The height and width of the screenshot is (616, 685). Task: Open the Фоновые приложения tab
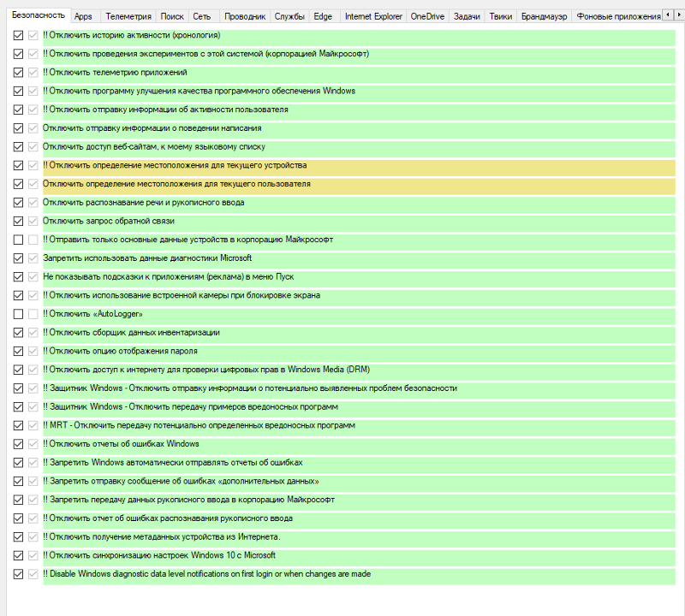pyautogui.click(x=618, y=16)
